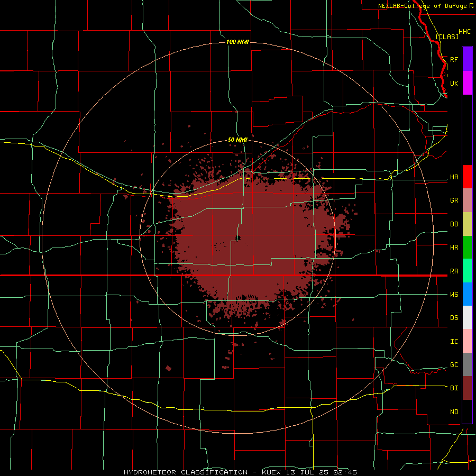Click the DS legend label
Image resolution: width=476 pixels, height=476 pixels.
(x=454, y=318)
